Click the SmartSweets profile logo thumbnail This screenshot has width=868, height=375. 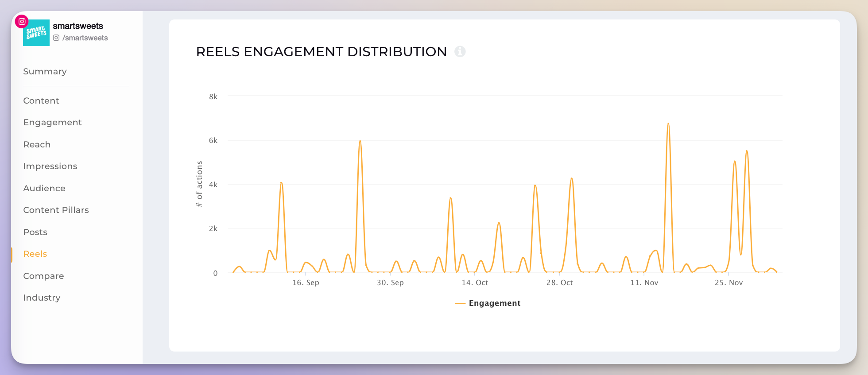click(x=36, y=33)
